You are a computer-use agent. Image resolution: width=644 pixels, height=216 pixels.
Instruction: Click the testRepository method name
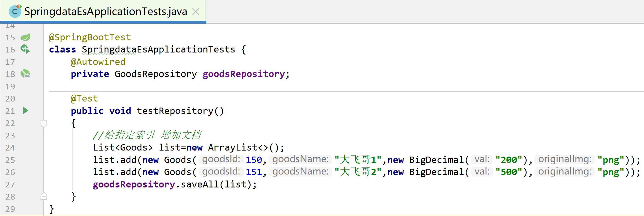coord(175,111)
